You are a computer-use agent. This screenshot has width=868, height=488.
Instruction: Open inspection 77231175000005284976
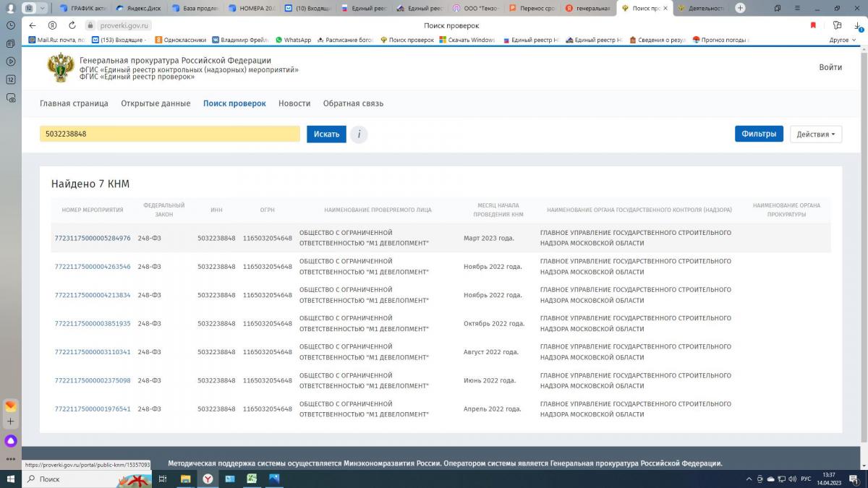pyautogui.click(x=93, y=238)
